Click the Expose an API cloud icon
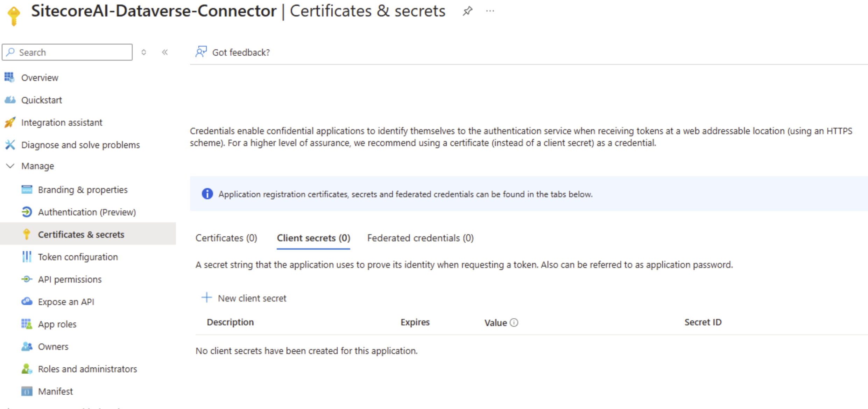Screen dimensions: 868x409 [x=27, y=301]
